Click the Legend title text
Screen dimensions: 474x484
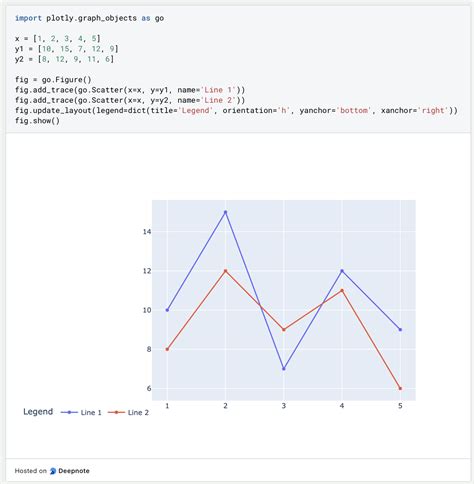tap(38, 412)
